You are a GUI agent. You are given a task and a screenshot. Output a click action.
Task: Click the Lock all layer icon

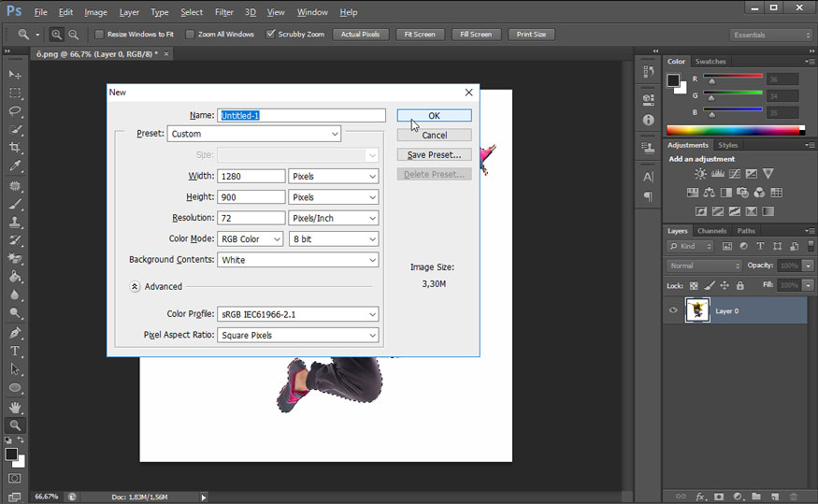coord(739,285)
